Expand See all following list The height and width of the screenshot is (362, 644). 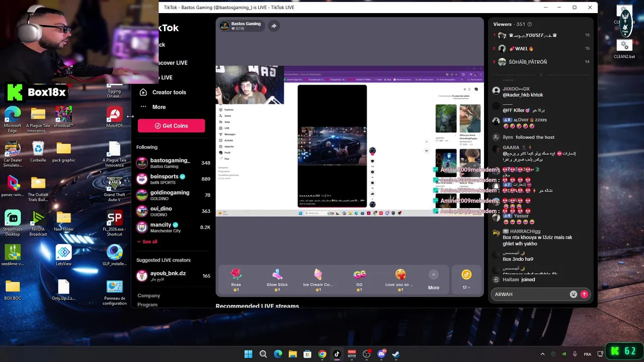(x=147, y=242)
